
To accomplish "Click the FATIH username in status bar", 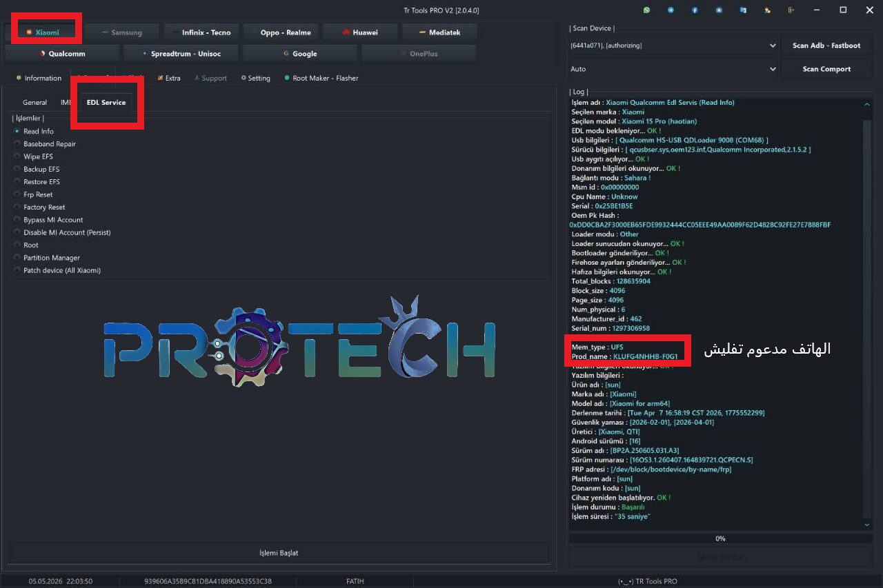I will pyautogui.click(x=355, y=581).
